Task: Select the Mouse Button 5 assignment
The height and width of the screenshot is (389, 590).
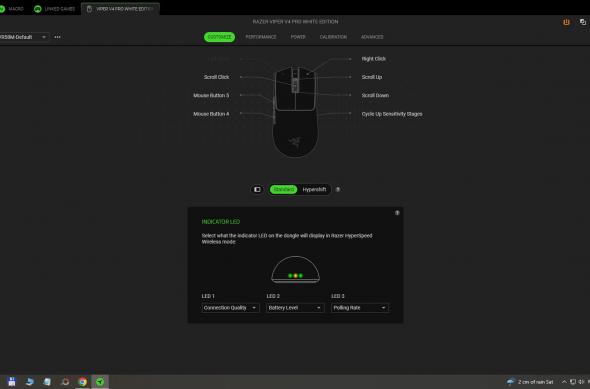Action: (211, 96)
